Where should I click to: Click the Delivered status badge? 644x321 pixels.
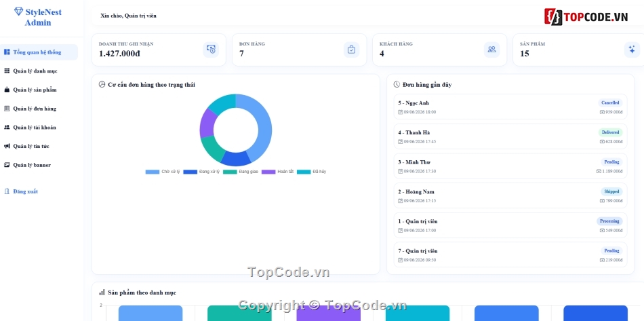click(x=610, y=132)
